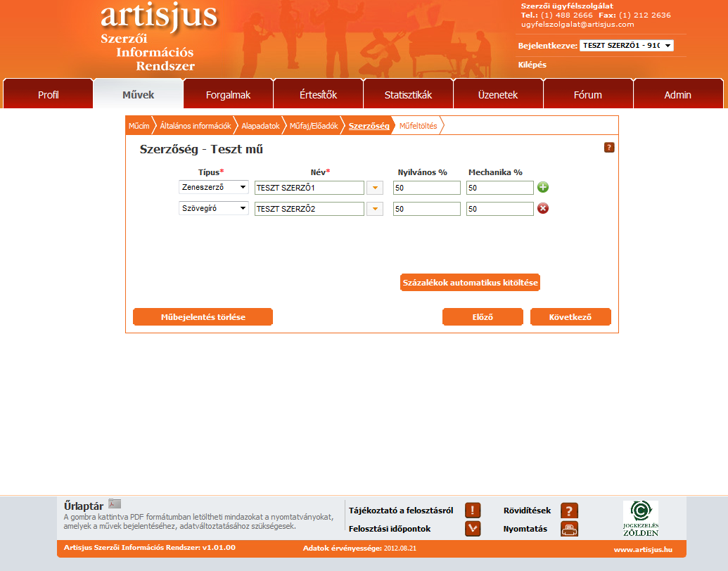Focus the name field containing TESZT SZERZŐ1
The width and height of the screenshot is (728, 571).
click(309, 188)
